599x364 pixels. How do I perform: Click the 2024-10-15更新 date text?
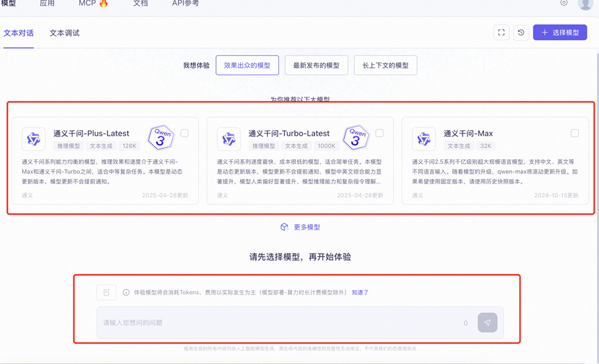tap(556, 195)
